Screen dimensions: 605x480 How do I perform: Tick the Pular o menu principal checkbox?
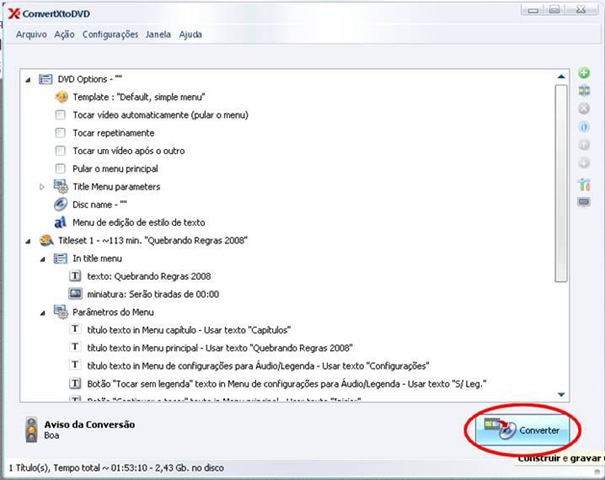[x=60, y=169]
